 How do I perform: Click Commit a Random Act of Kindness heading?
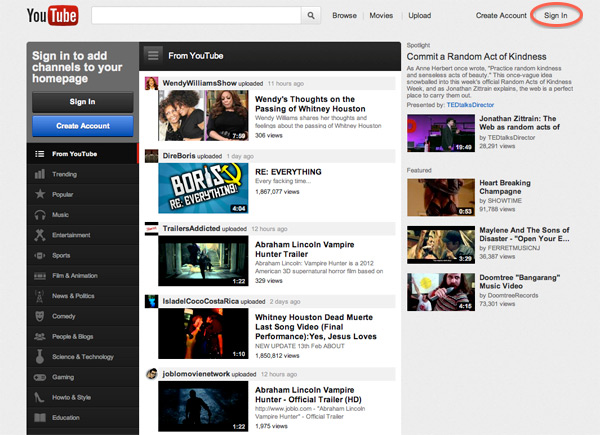coord(476,57)
